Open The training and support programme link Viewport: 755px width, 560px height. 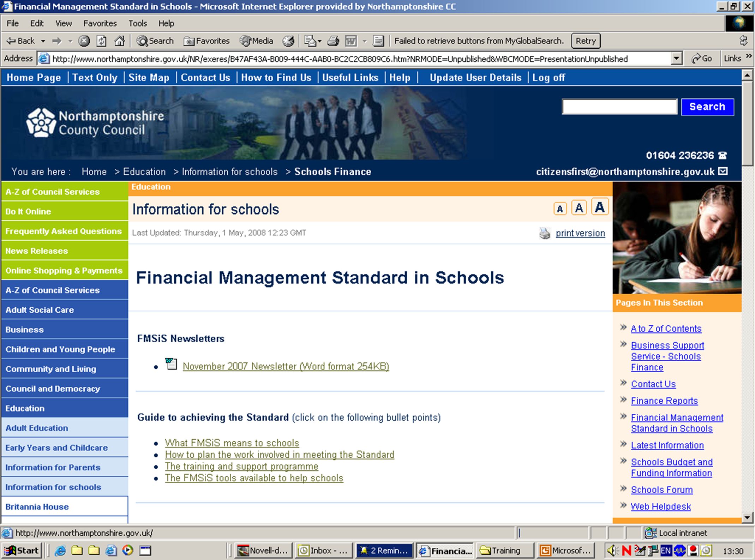(241, 466)
